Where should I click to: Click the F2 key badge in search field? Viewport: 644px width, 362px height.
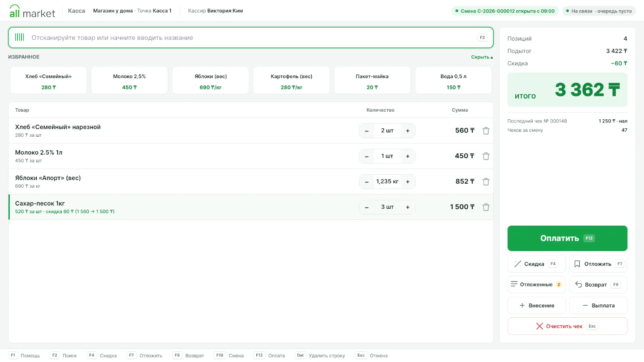(482, 38)
